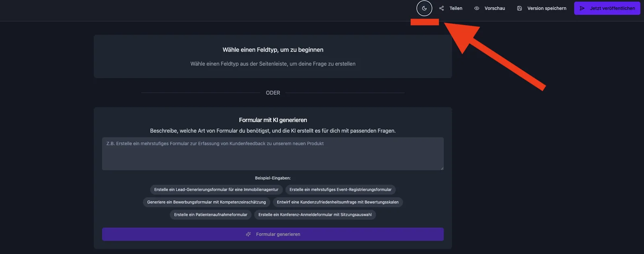The width and height of the screenshot is (644, 254).
Task: Click the save disk icon
Action: point(520,8)
